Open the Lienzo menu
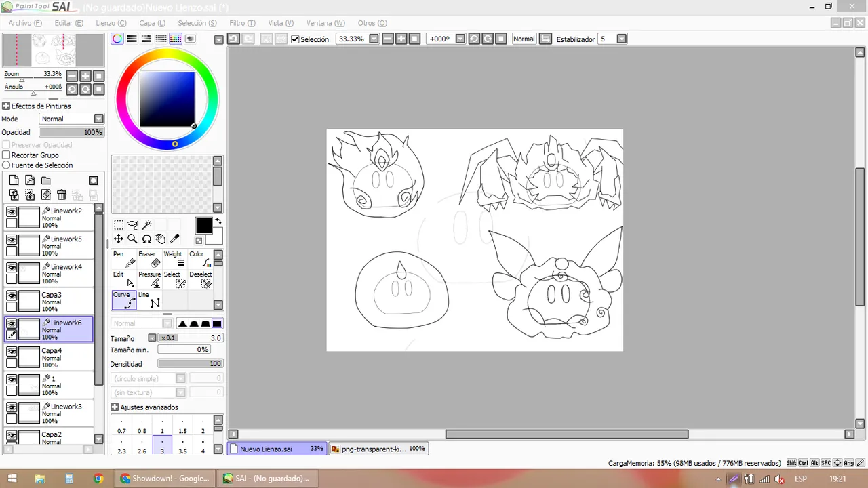The width and height of the screenshot is (868, 488). point(111,23)
